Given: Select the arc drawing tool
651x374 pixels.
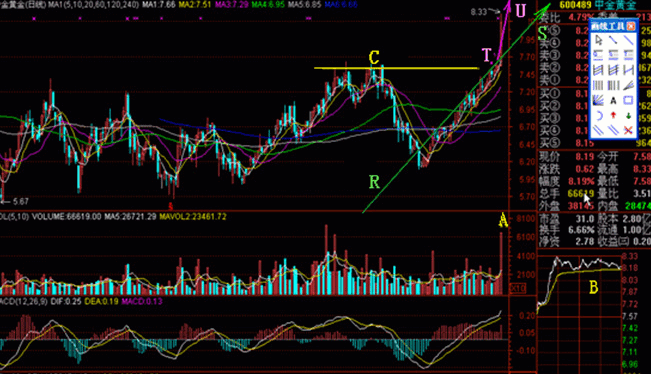Looking at the screenshot, I should click(x=598, y=116).
